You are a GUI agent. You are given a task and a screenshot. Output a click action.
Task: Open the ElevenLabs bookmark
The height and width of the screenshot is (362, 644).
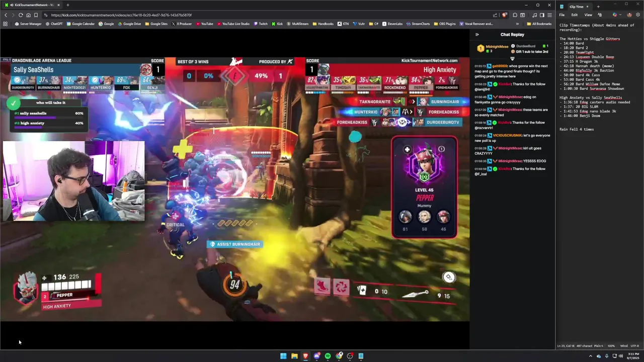tap(391, 24)
